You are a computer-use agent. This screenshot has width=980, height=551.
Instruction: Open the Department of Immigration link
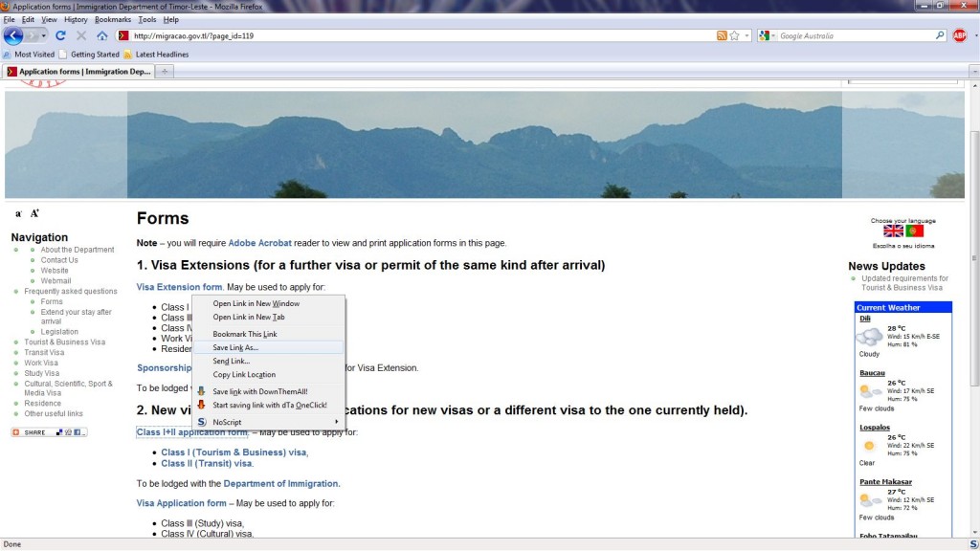280,483
